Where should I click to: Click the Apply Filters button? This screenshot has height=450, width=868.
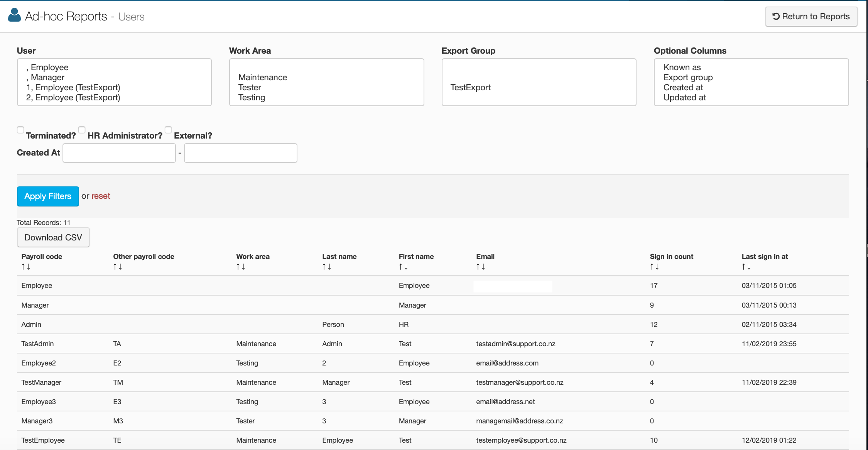[48, 196]
